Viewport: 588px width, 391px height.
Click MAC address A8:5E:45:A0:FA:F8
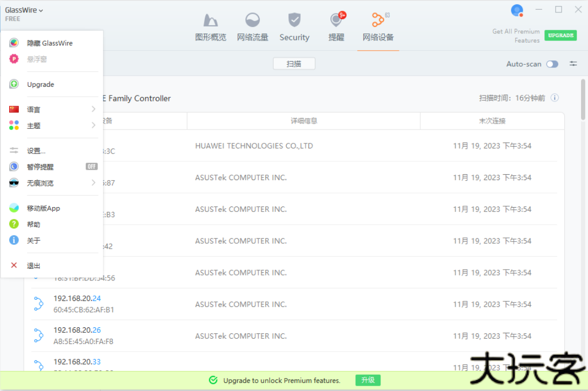(83, 341)
